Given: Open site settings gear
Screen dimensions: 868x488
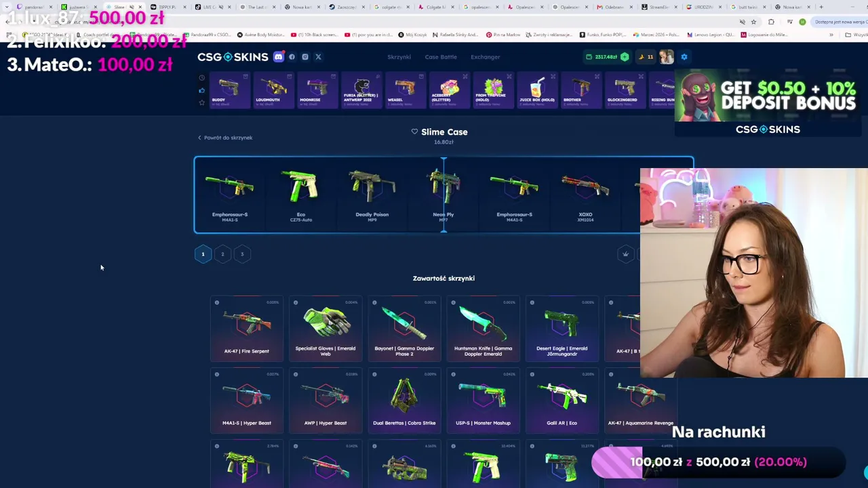Looking at the screenshot, I should [684, 57].
